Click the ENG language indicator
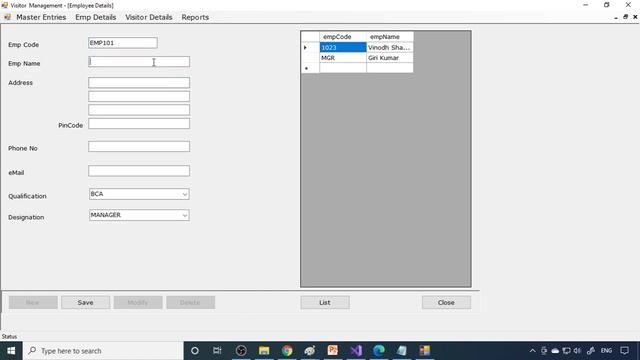640x360 pixels. point(606,351)
